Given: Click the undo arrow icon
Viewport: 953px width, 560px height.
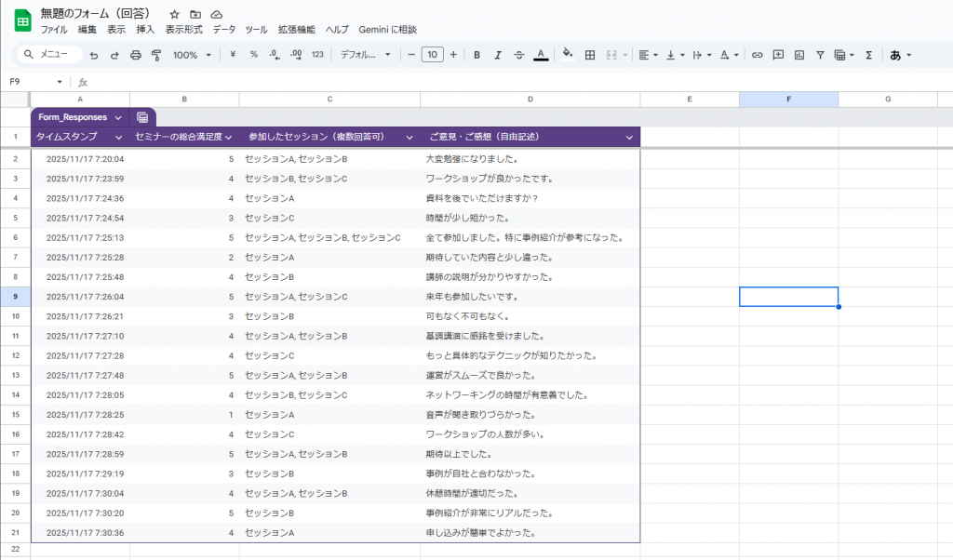Looking at the screenshot, I should (95, 55).
